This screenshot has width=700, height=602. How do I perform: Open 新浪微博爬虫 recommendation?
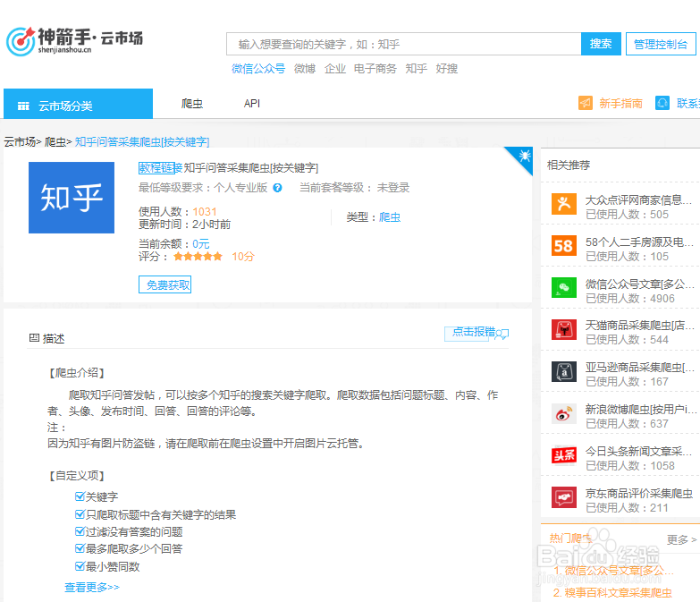[x=641, y=409]
